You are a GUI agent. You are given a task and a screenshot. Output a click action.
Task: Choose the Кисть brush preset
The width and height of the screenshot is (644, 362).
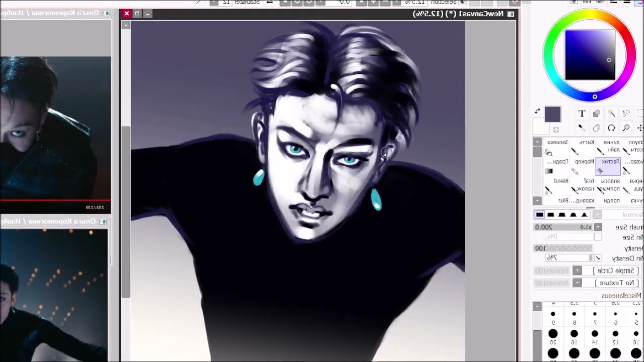click(581, 147)
